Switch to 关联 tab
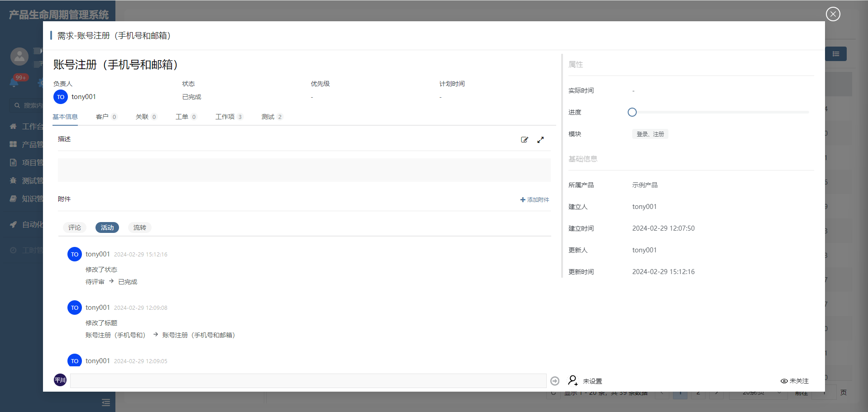The width and height of the screenshot is (868, 412). pos(147,117)
